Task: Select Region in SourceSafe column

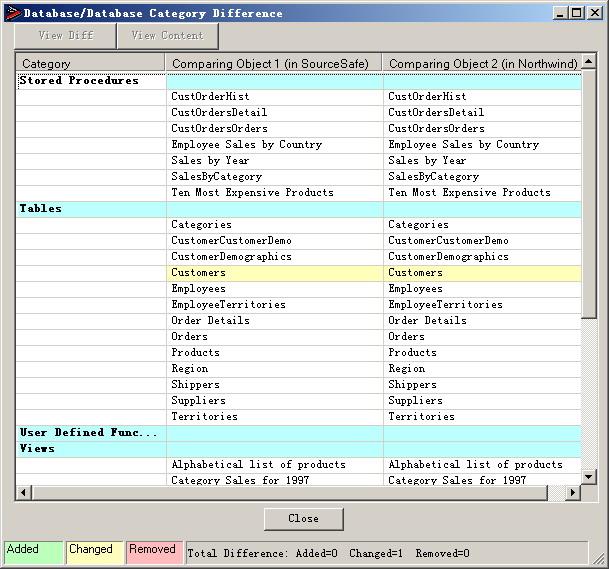Action: point(275,369)
